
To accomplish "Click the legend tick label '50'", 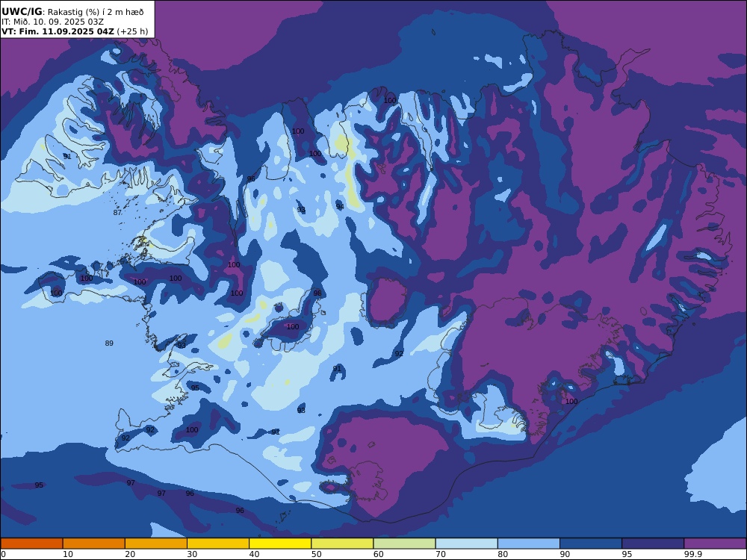I will [x=316, y=554].
